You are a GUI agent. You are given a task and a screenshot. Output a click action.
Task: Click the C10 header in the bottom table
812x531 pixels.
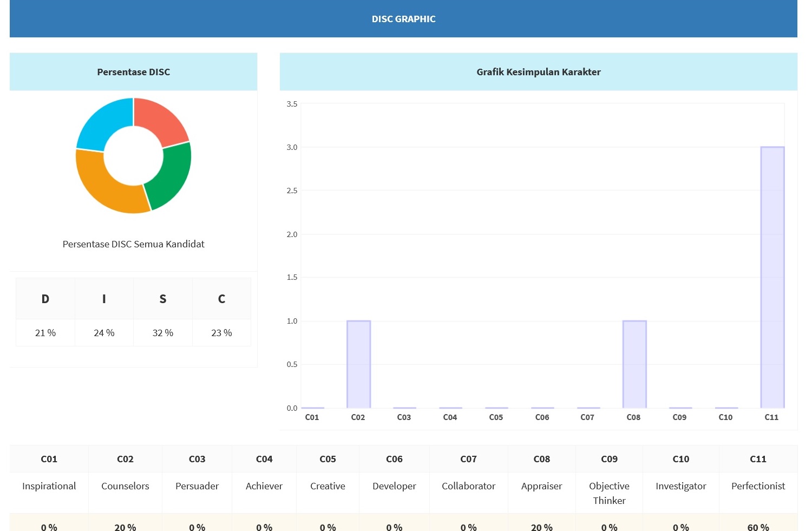pos(680,459)
